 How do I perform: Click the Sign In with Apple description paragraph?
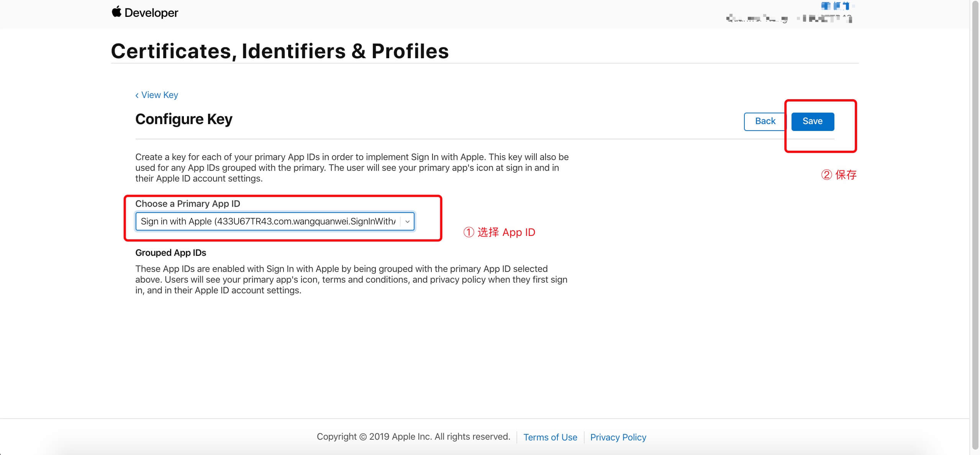[352, 168]
